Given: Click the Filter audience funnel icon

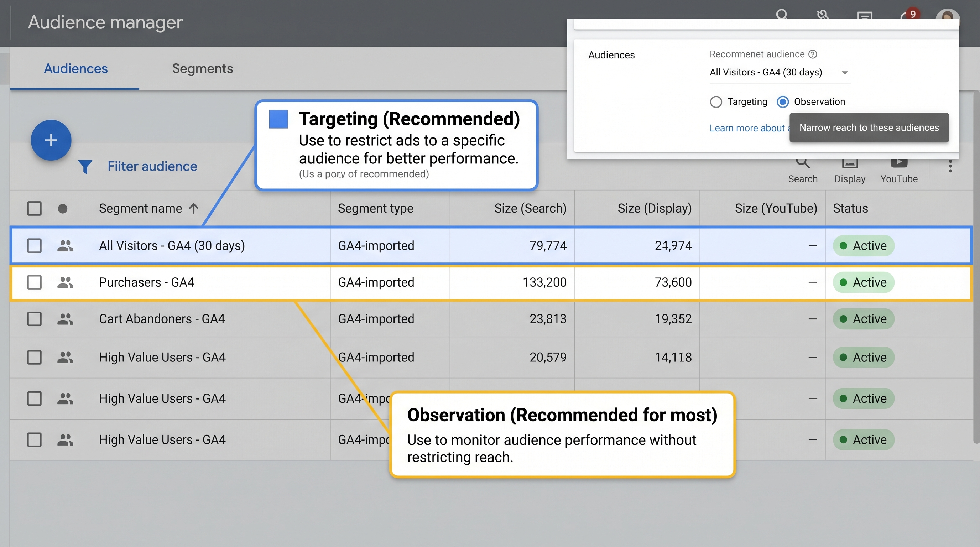Looking at the screenshot, I should [85, 167].
